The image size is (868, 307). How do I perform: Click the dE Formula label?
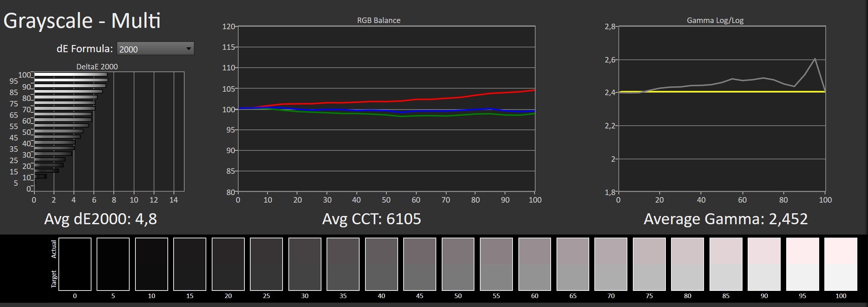click(85, 49)
